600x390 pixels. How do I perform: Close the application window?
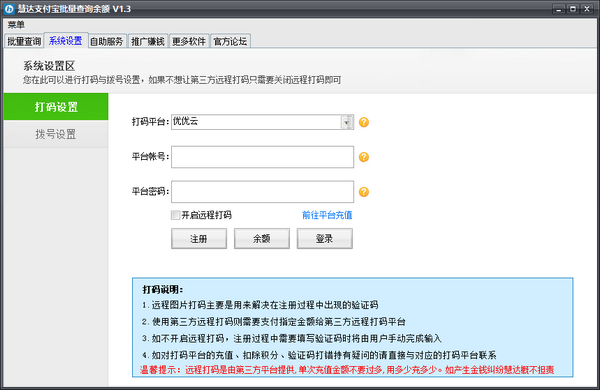click(x=587, y=9)
